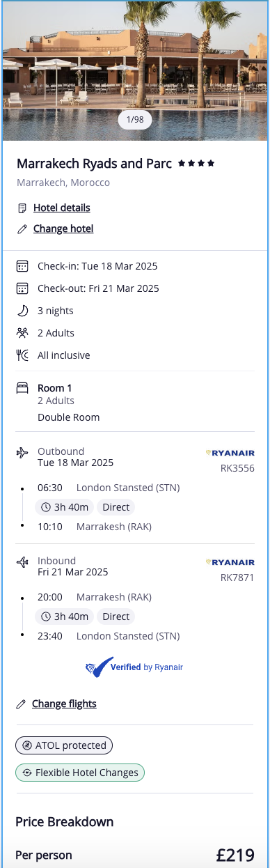This screenshot has width=270, height=868.
Task: Click the outbound flight plane icon
Action: [x=22, y=453]
